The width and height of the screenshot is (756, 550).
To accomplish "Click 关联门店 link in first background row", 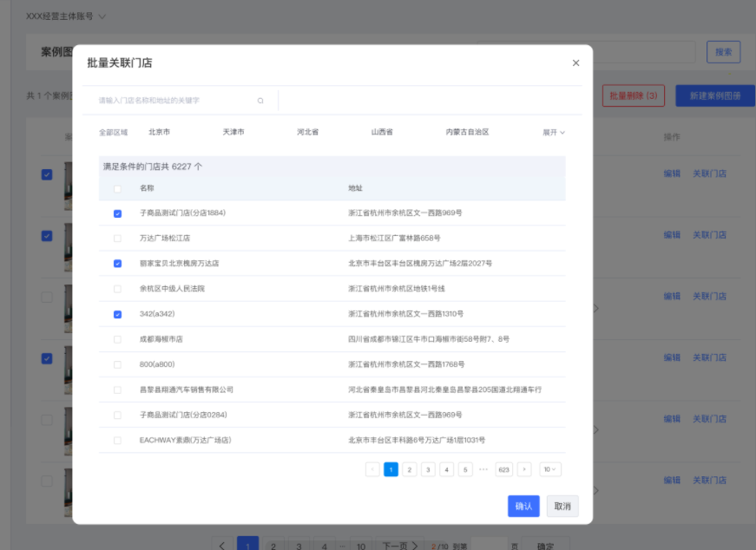I will click(x=709, y=174).
